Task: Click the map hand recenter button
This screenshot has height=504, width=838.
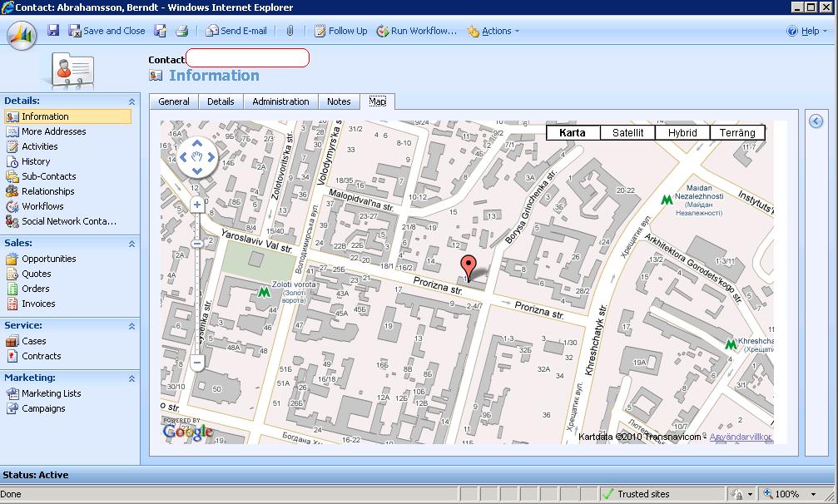Action: point(197,157)
